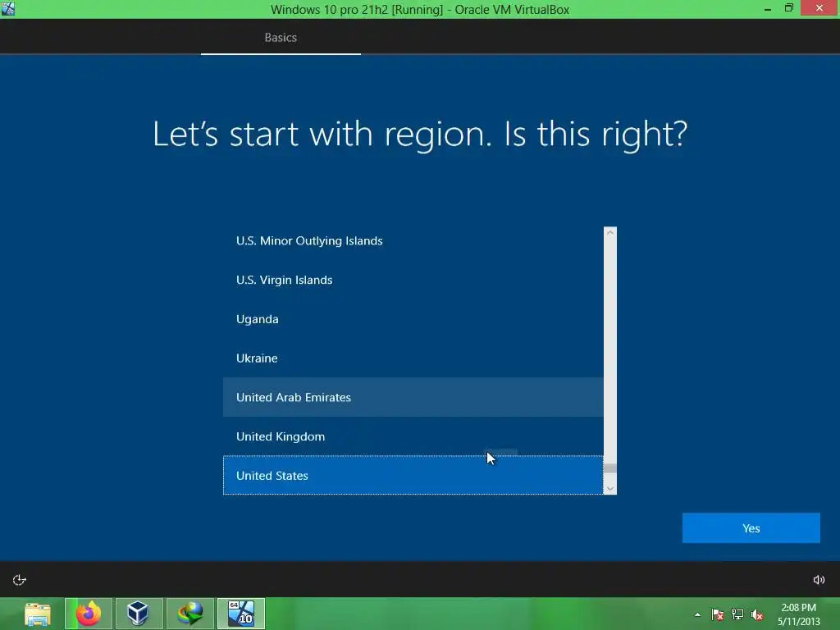Select the Basics tab

[x=281, y=38]
